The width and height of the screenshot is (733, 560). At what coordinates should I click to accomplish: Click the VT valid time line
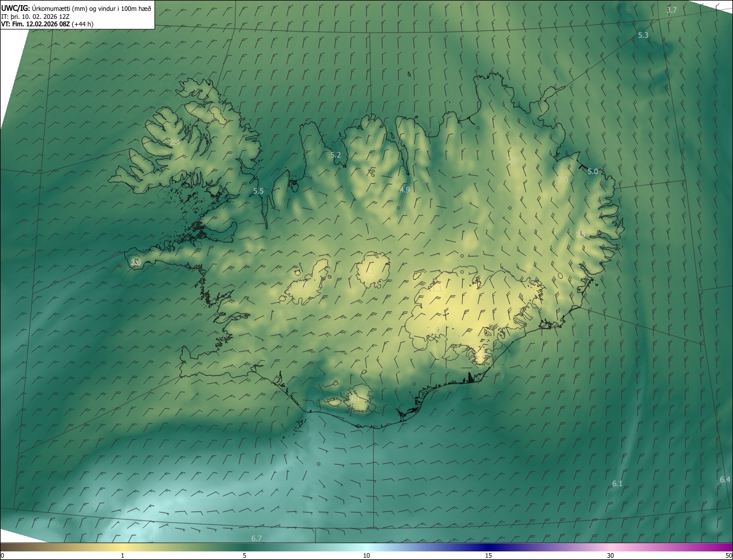47,24
